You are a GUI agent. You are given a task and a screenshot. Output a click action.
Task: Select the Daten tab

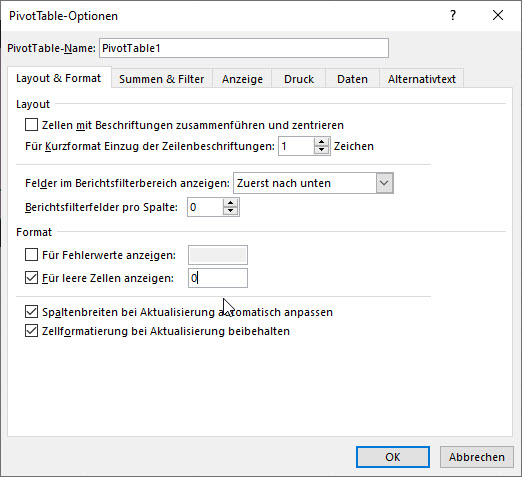point(352,79)
